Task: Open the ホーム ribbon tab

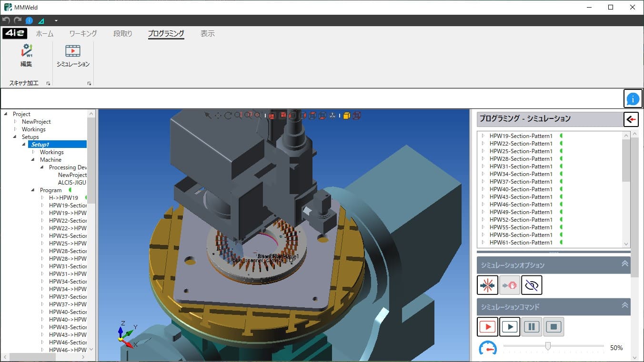Action: (x=45, y=34)
